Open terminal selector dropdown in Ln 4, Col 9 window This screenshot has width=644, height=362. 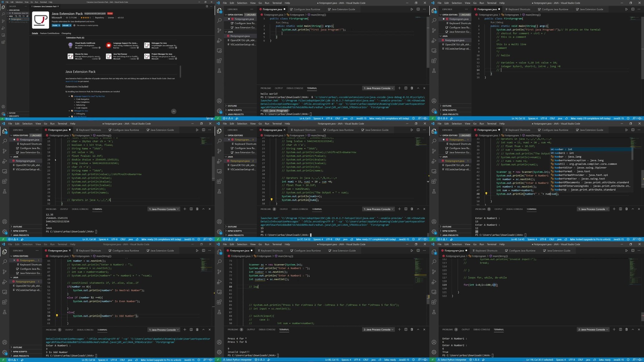tap(379, 88)
